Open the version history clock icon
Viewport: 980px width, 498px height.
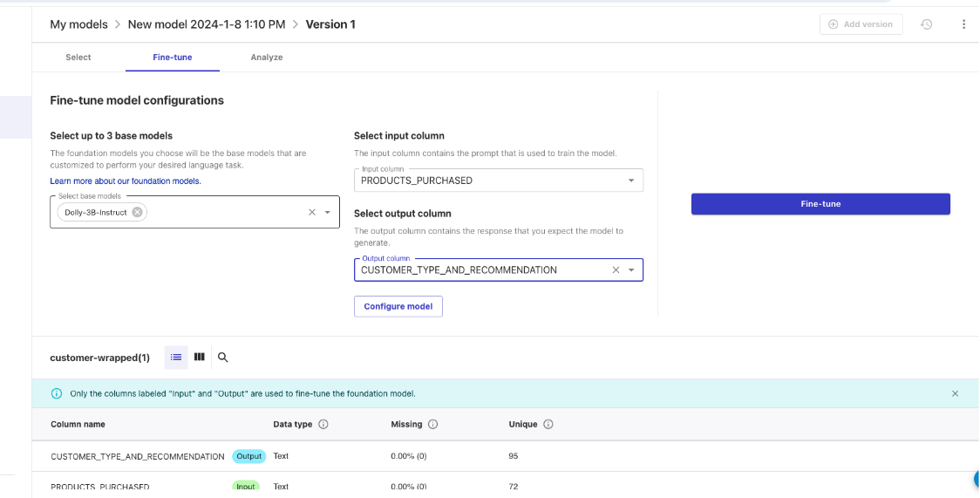(x=927, y=24)
